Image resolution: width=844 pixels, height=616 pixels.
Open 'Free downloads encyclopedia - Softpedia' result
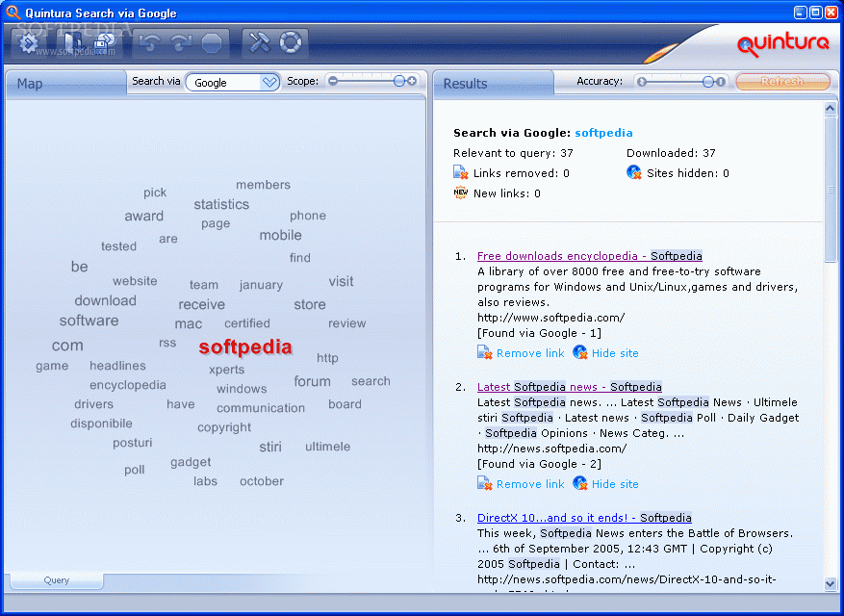(589, 256)
